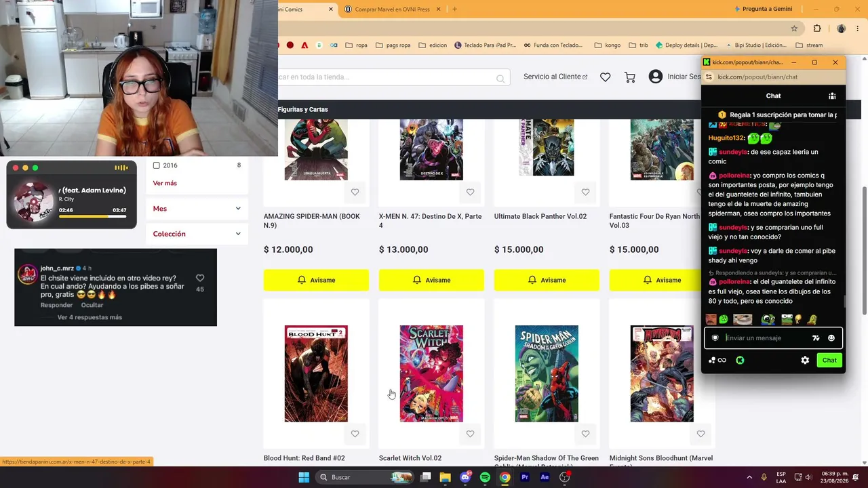Switch to Comprar Marvel en OVNI Press tab
Screen dimensions: 868x488
(393, 9)
